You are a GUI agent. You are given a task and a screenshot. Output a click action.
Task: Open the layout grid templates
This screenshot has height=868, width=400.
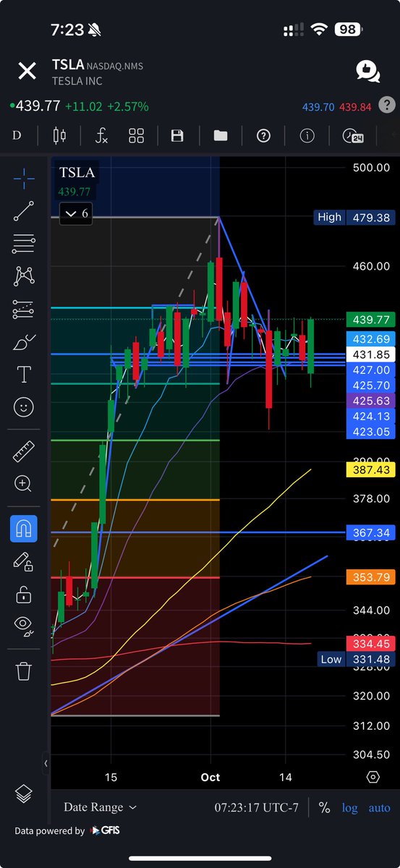click(x=137, y=135)
